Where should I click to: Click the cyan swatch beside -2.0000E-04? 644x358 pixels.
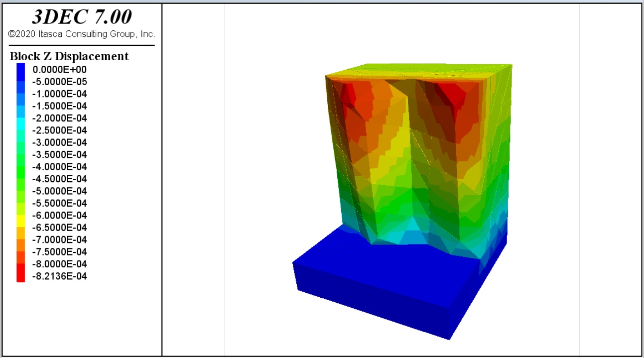click(20, 119)
